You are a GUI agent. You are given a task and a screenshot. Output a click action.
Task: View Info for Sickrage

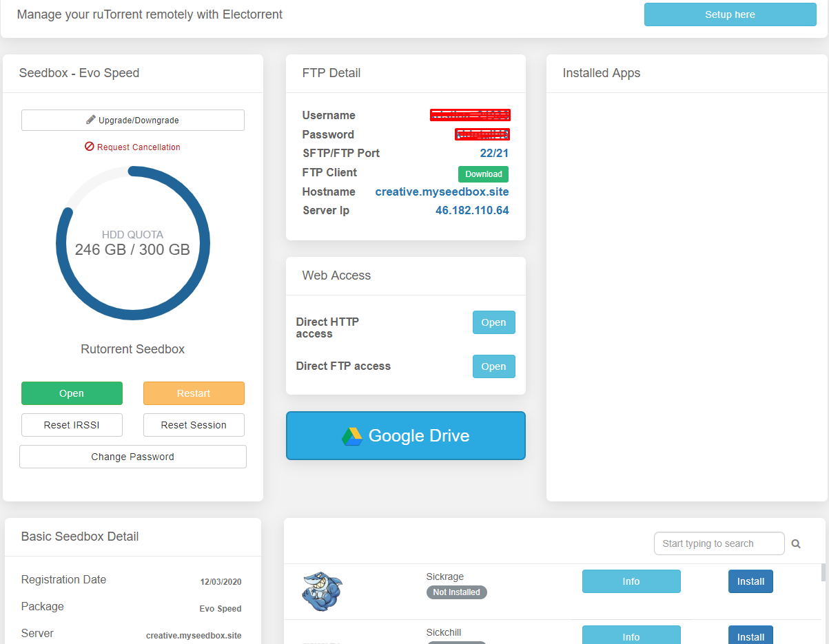[631, 581]
